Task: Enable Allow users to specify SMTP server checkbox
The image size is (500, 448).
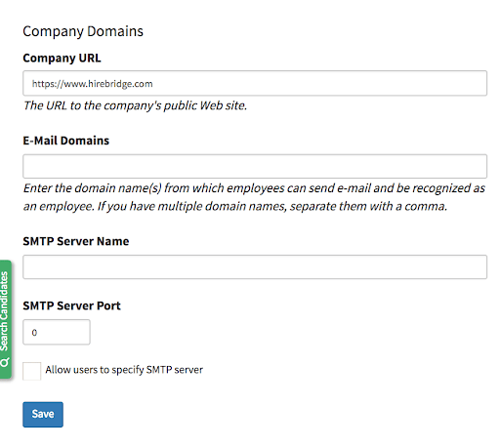Action: (x=31, y=371)
